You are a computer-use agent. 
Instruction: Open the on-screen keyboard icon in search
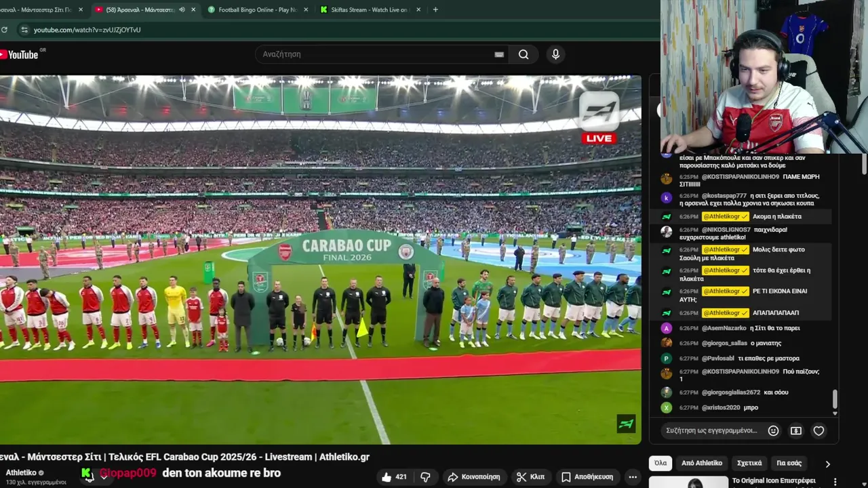coord(499,54)
